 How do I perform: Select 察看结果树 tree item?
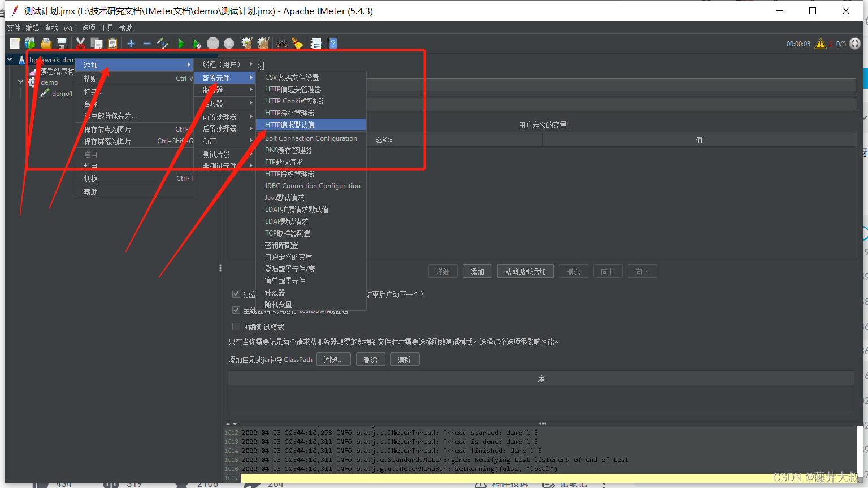57,71
